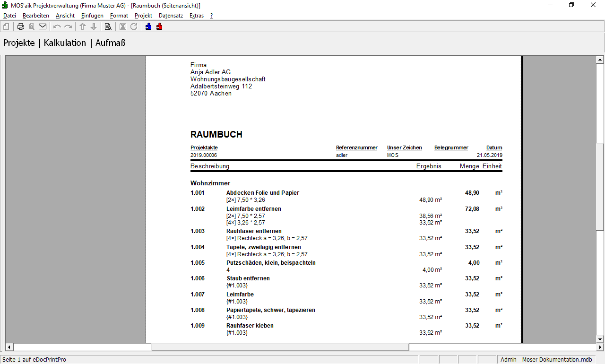Click the blue puzzle piece icon
Viewport: 605px width, 364px height.
(x=148, y=26)
